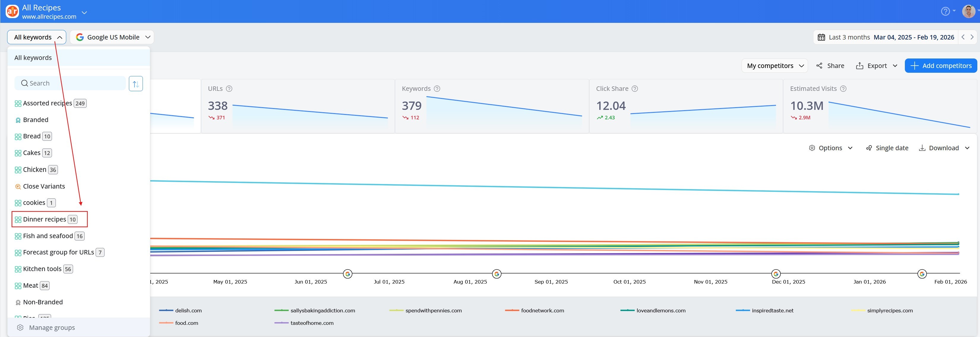Viewport: 980px width, 337px height.
Task: Expand the Download dropdown
Action: 967,148
